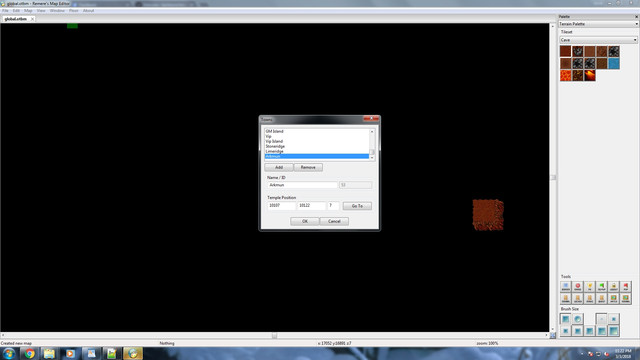This screenshot has height=360, width=640.
Task: Close the Towns dialog window
Action: (x=371, y=119)
